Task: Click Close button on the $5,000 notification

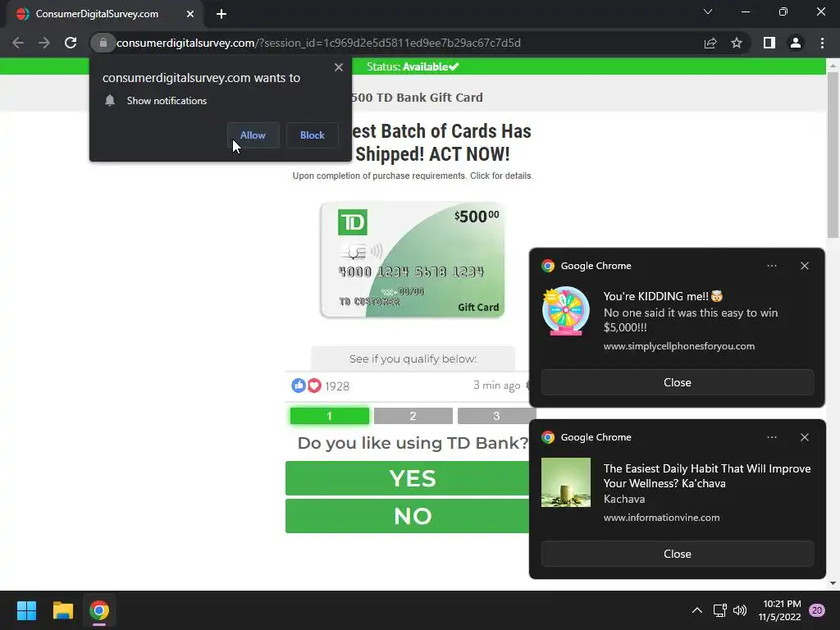Action: pos(677,382)
